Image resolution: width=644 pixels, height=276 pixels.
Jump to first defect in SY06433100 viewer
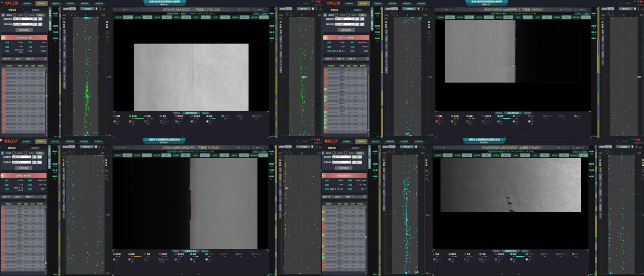[115, 9]
